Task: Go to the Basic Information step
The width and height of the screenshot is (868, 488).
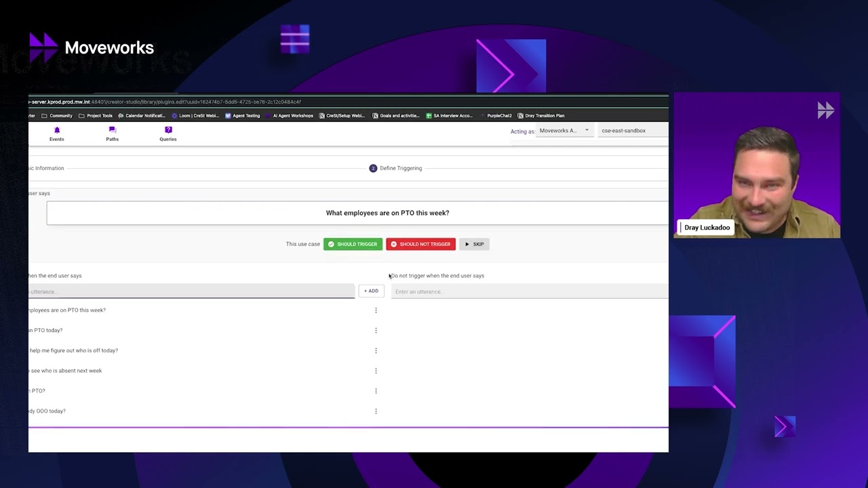Action: (46, 168)
